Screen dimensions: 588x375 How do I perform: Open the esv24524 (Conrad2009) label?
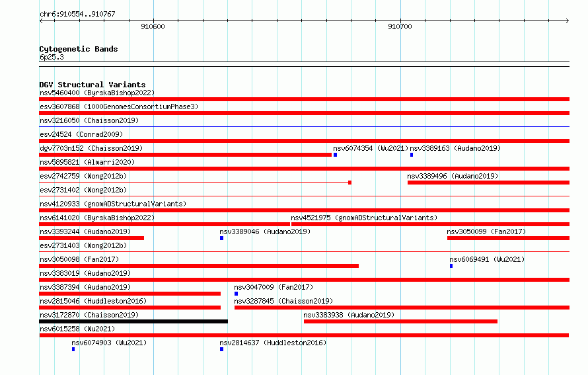click(x=81, y=134)
